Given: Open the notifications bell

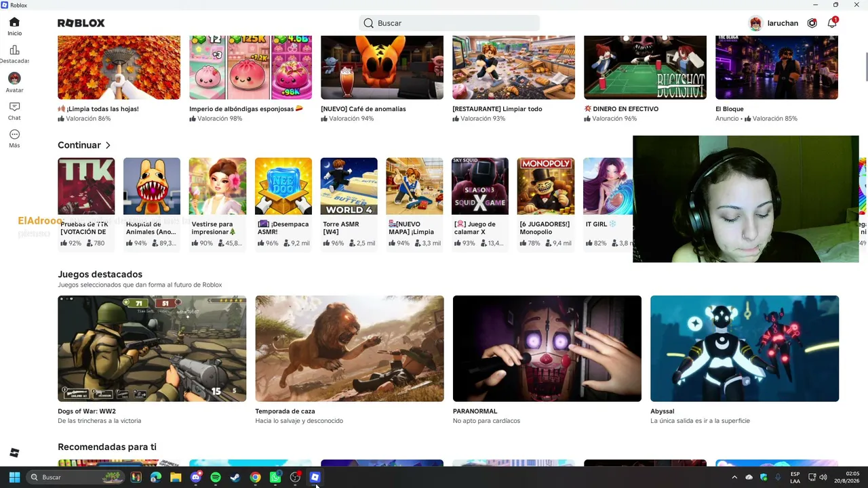Looking at the screenshot, I should click(832, 23).
